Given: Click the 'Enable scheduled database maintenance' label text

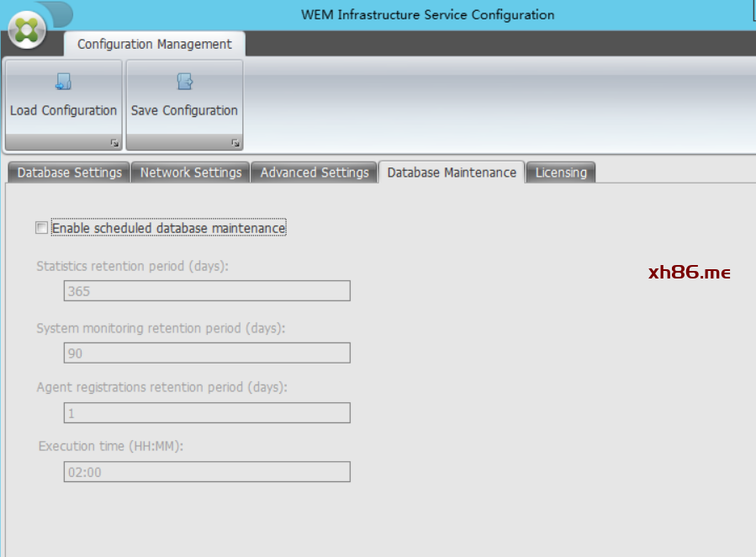Looking at the screenshot, I should click(169, 228).
